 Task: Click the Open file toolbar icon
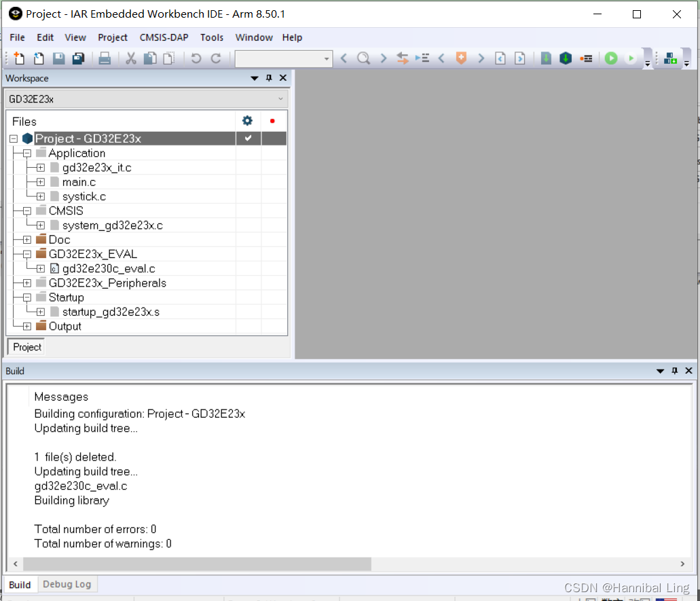[x=39, y=58]
